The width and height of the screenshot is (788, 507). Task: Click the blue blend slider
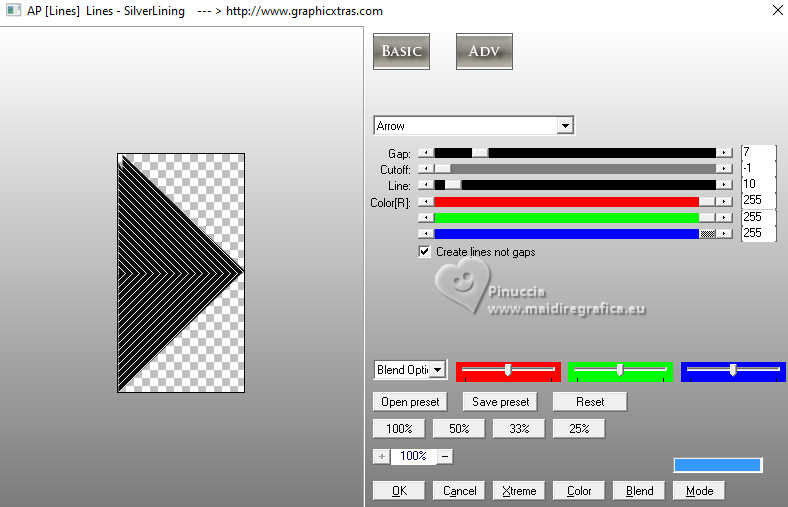click(733, 371)
